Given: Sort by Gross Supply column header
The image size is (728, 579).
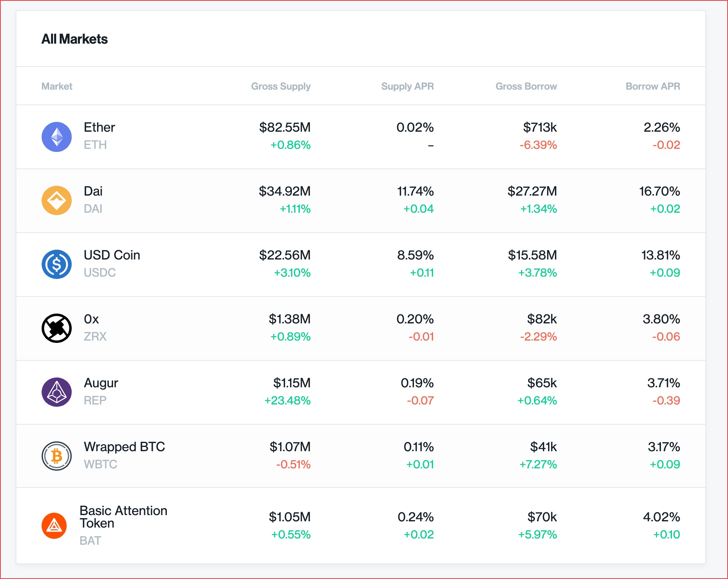Looking at the screenshot, I should pyautogui.click(x=281, y=86).
